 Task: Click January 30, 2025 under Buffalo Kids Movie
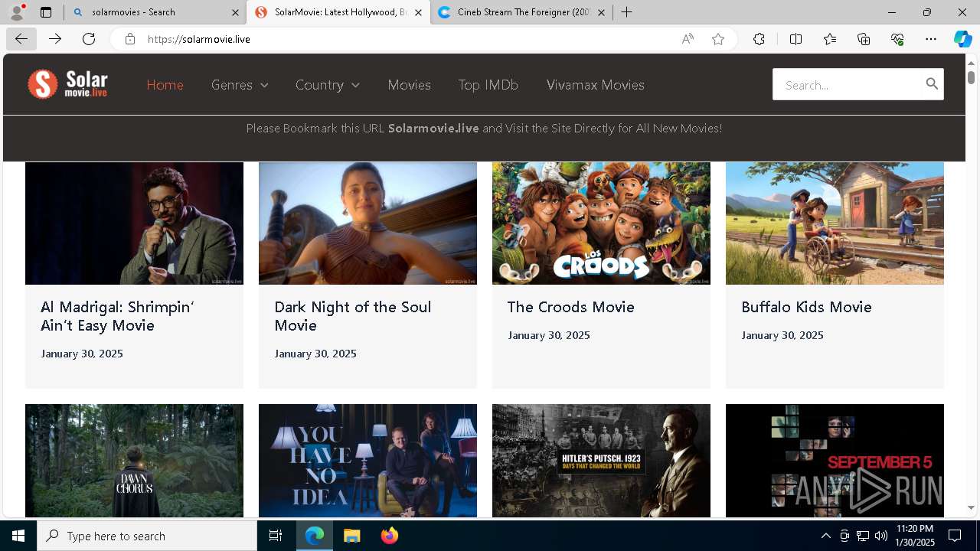(782, 335)
